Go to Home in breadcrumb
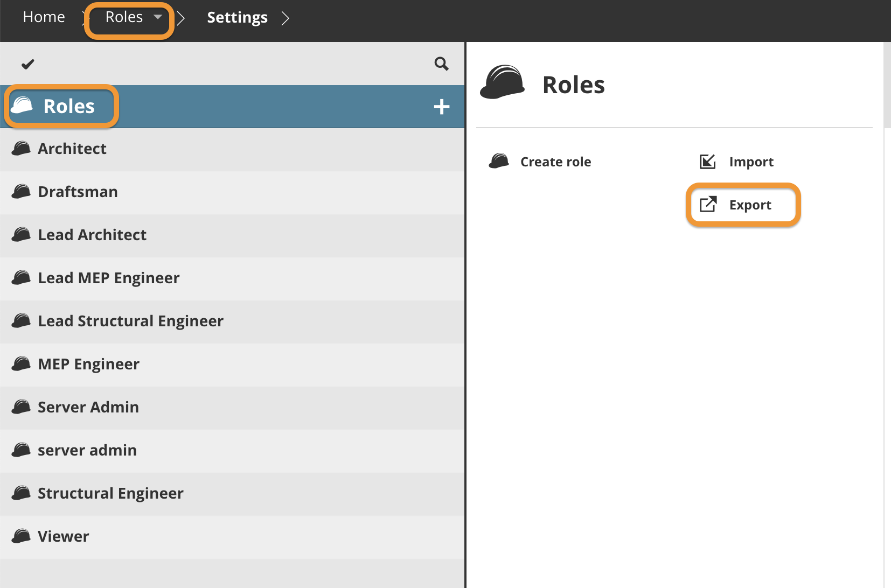This screenshot has width=891, height=588. (44, 17)
